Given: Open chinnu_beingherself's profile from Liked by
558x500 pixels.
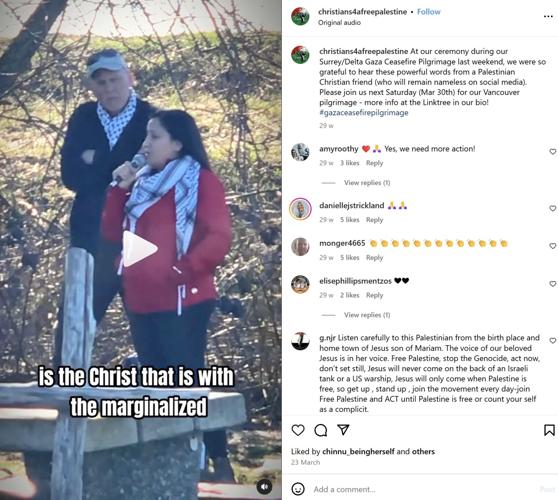Looking at the screenshot, I should [x=358, y=452].
